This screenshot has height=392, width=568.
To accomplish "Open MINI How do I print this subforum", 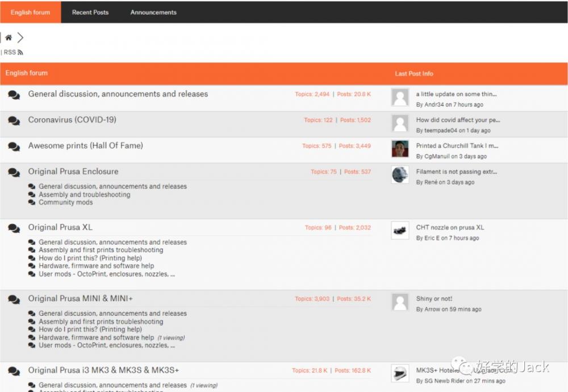I will click(x=90, y=330).
